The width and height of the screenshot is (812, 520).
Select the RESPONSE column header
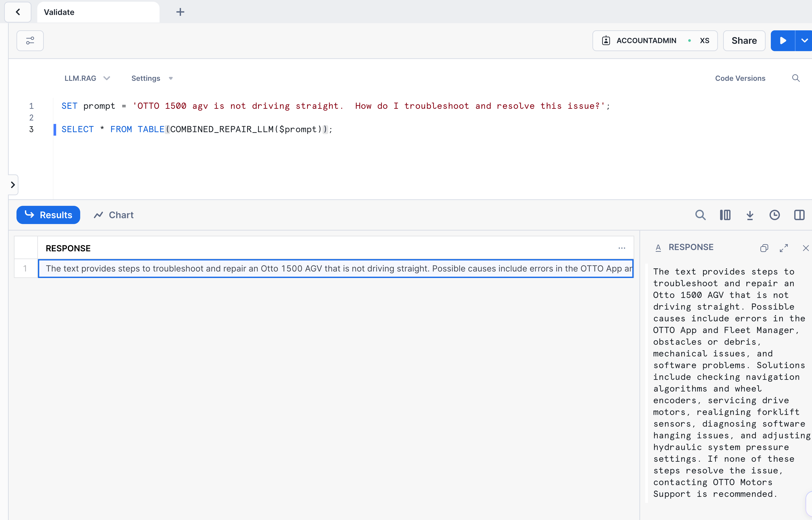click(335, 248)
